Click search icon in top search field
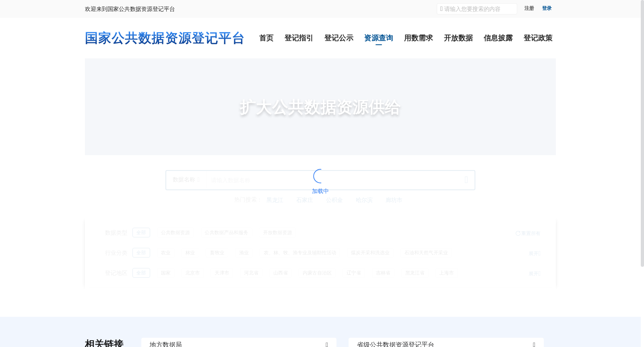This screenshot has width=644, height=347. coord(441,9)
